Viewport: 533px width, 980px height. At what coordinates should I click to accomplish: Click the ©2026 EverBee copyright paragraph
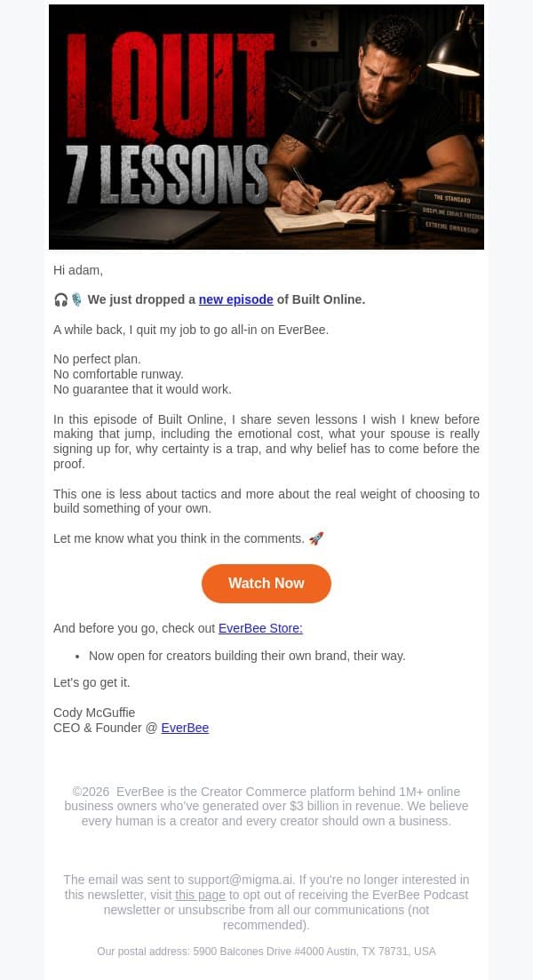coord(266,806)
